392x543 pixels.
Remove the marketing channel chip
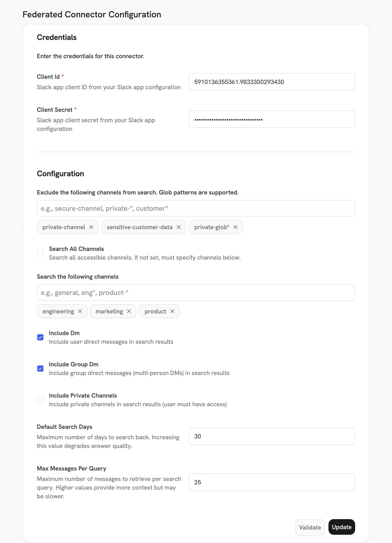(129, 311)
